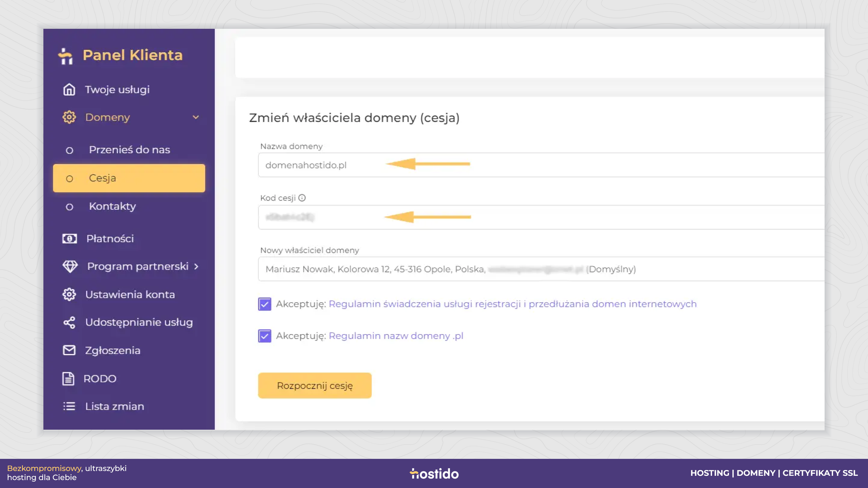Click the Domeny gear icon
The image size is (868, 488).
[x=69, y=117]
